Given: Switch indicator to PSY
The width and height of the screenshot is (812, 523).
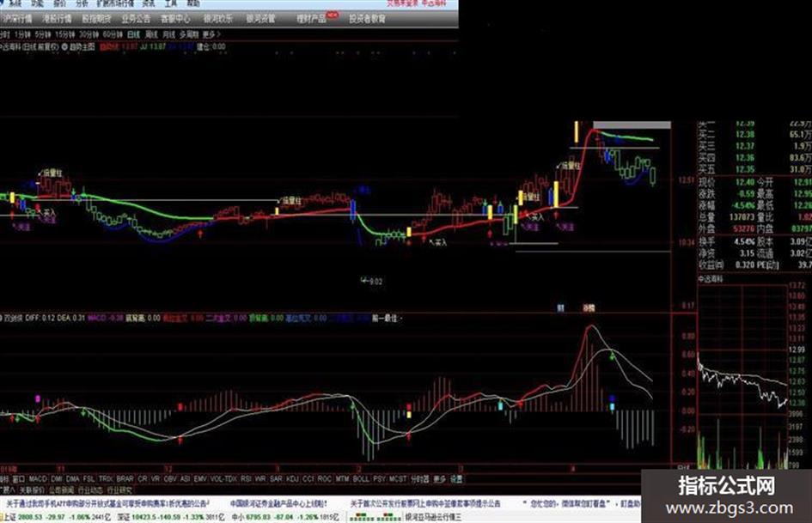Looking at the screenshot, I should coord(380,479).
